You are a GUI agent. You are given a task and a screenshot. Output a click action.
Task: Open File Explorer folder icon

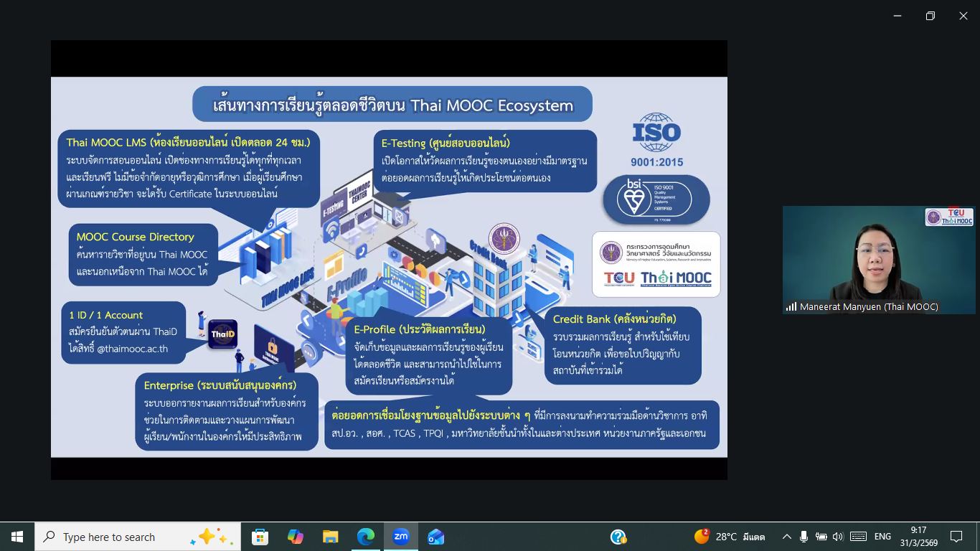point(330,537)
